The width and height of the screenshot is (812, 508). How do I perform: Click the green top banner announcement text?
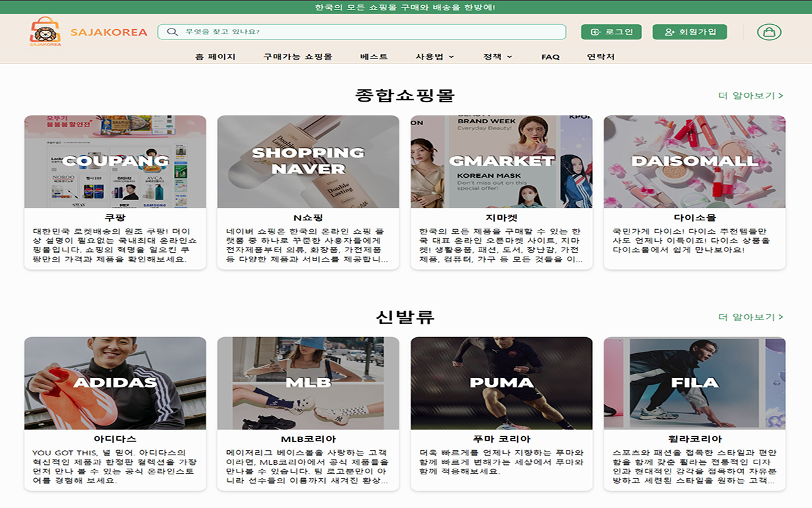tap(405, 7)
